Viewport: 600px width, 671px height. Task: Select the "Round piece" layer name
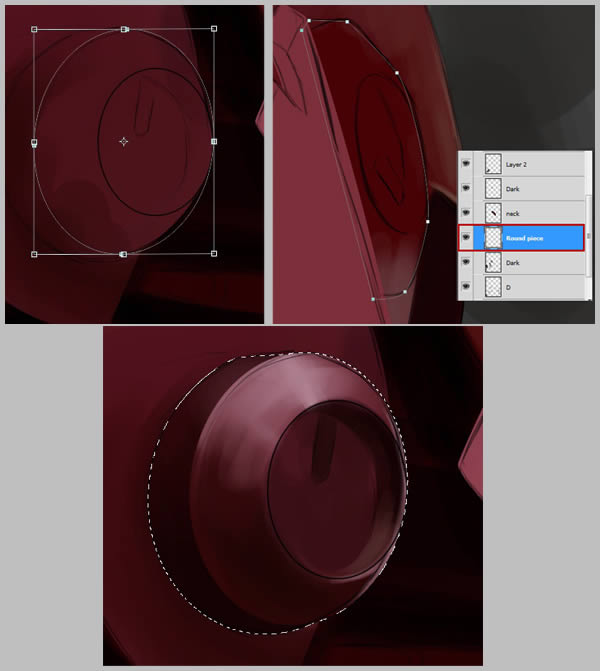[524, 238]
